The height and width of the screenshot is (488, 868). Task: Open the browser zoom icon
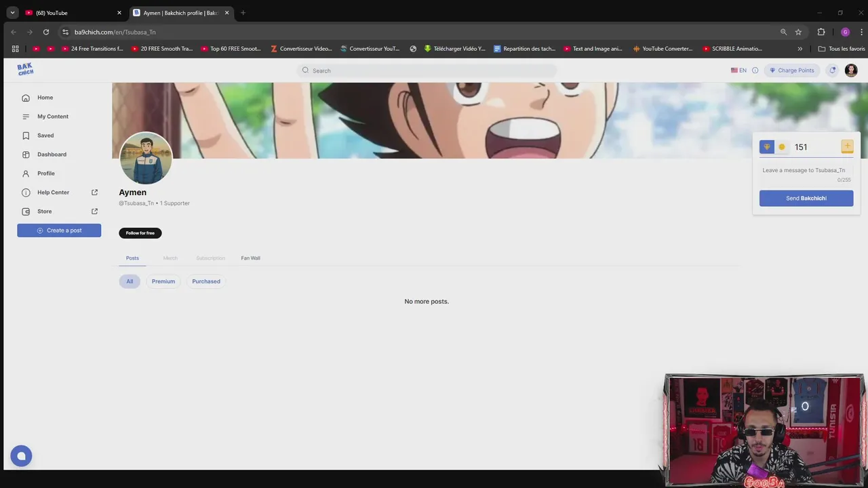pos(783,32)
